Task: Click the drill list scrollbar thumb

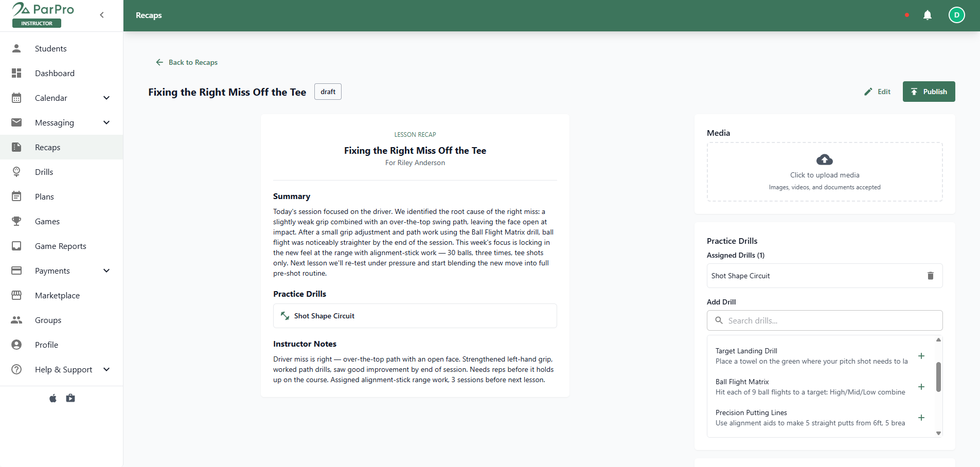Action: 938,377
